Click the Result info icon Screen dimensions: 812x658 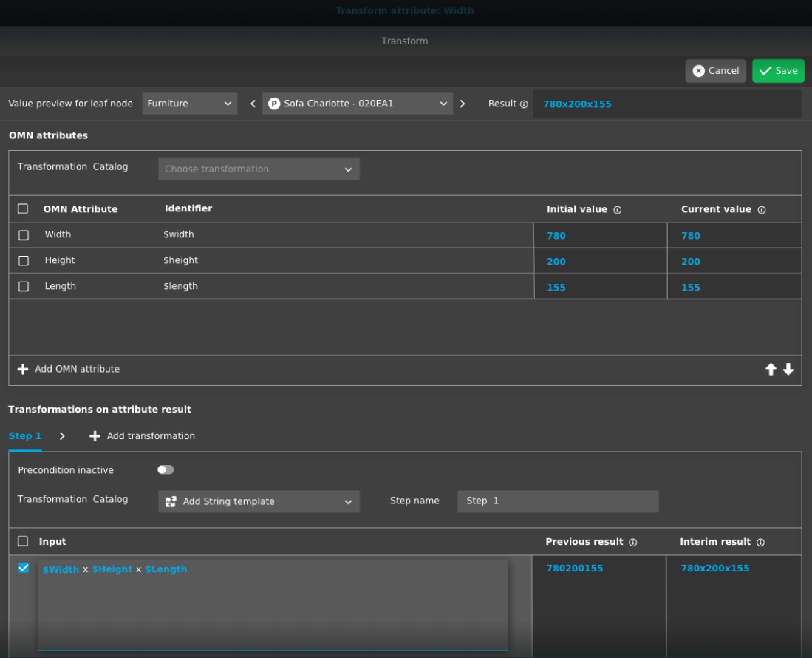pyautogui.click(x=524, y=104)
